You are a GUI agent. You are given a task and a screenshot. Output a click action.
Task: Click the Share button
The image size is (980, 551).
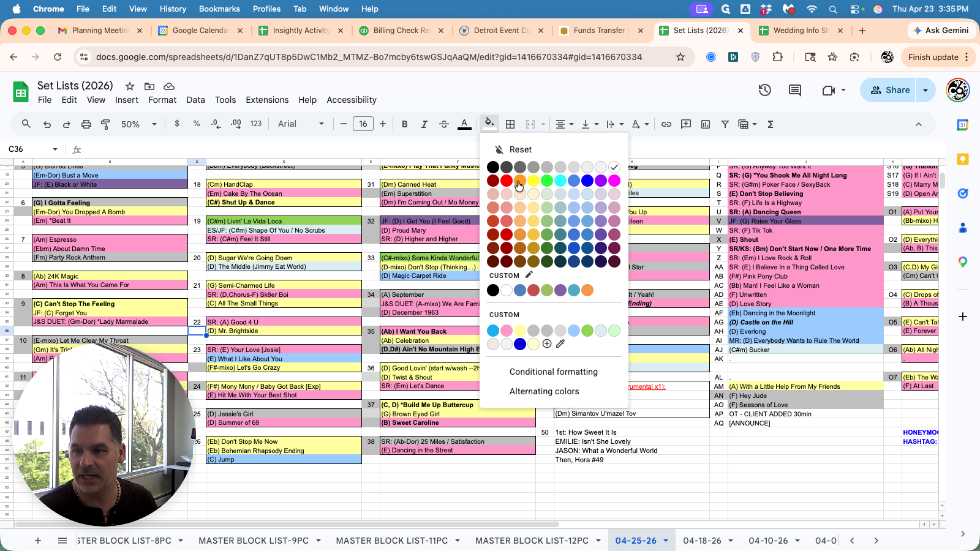coord(890,90)
